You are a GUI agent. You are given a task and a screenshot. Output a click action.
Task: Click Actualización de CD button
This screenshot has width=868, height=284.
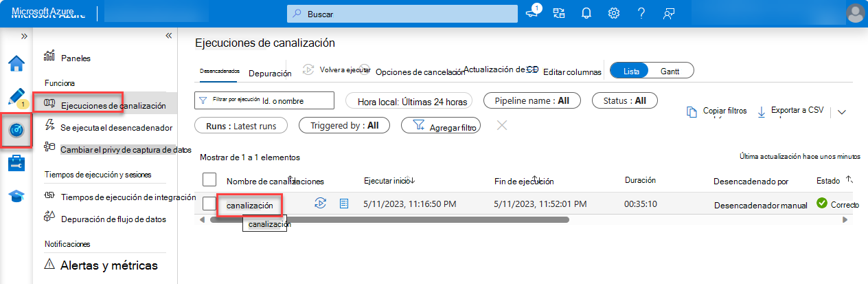pyautogui.click(x=501, y=69)
